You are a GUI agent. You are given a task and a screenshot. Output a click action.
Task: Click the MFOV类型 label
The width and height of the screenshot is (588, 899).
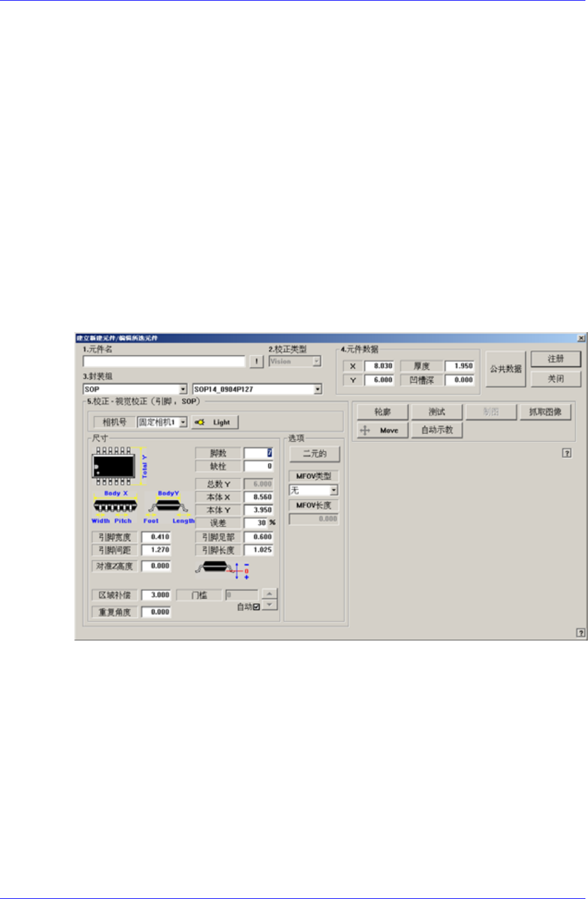click(314, 476)
